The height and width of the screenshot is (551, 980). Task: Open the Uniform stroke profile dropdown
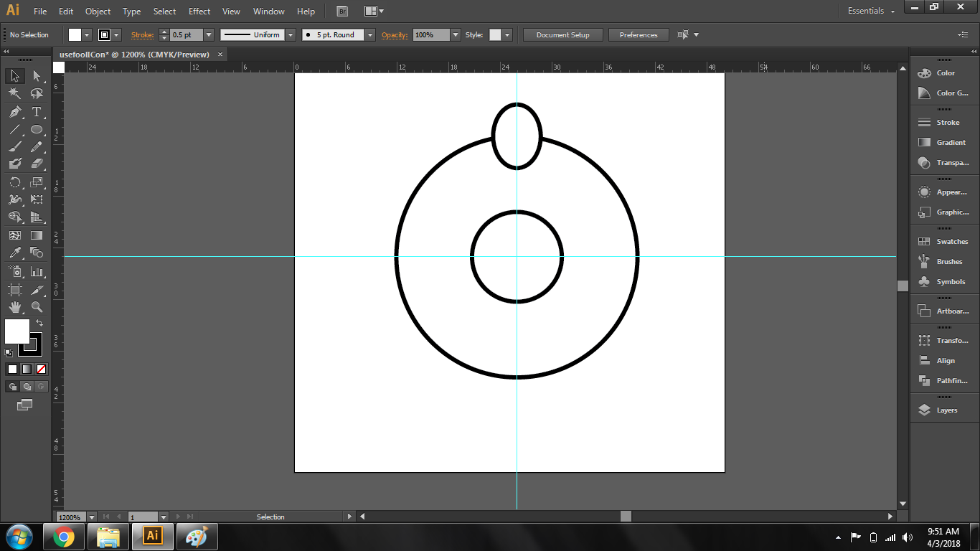pos(290,34)
